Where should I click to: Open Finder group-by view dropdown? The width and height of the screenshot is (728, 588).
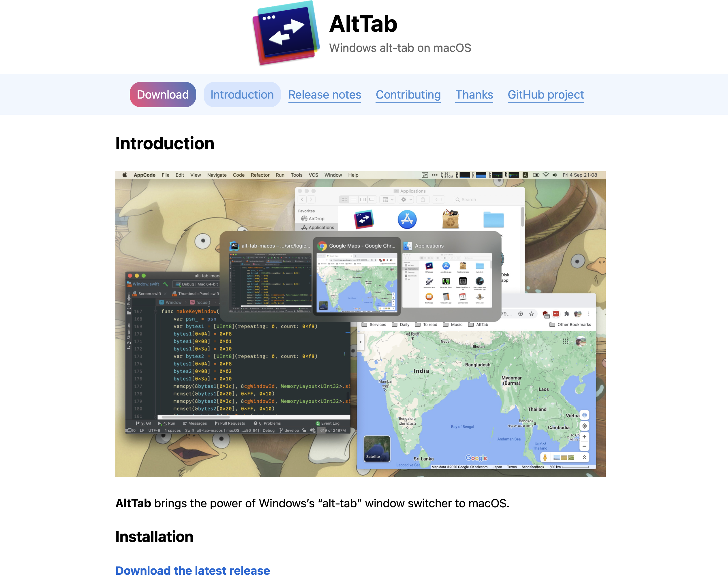pyautogui.click(x=388, y=199)
